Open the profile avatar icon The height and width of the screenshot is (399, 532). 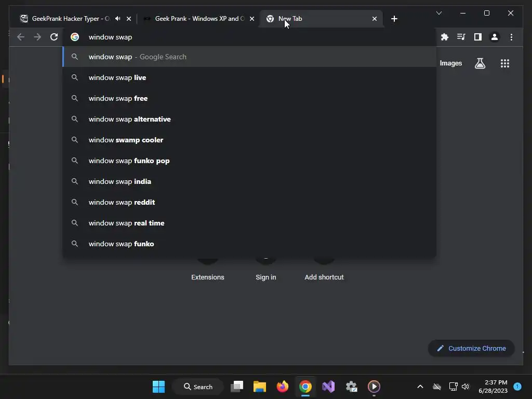[495, 37]
